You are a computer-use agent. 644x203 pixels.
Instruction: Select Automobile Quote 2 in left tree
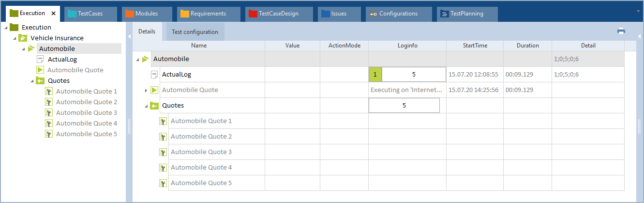86,102
